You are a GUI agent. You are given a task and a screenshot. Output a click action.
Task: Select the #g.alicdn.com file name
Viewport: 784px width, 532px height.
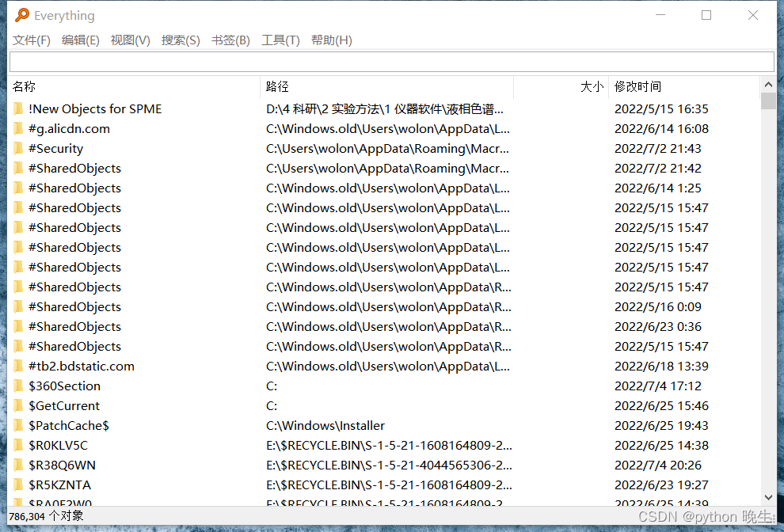69,128
